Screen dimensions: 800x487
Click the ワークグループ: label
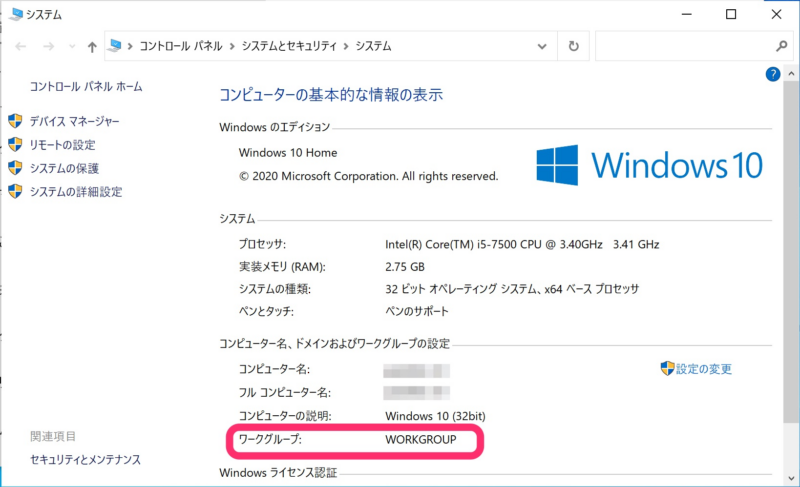270,439
